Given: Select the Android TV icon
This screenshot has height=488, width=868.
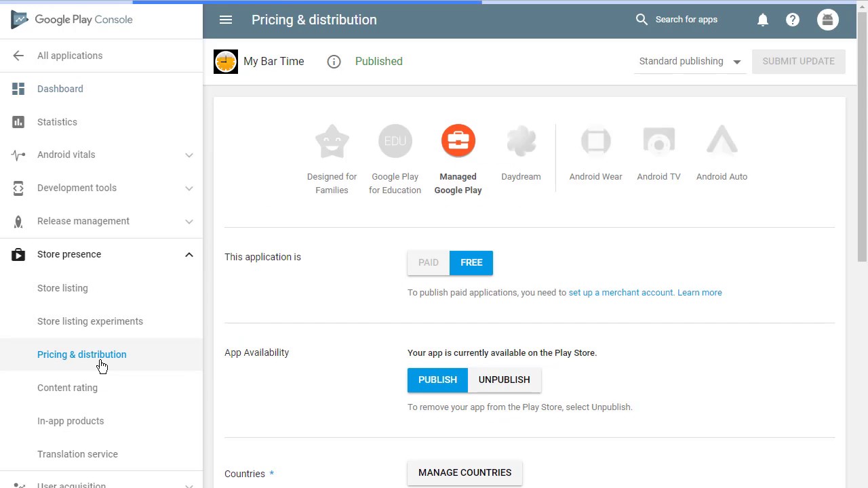Looking at the screenshot, I should 658,141.
